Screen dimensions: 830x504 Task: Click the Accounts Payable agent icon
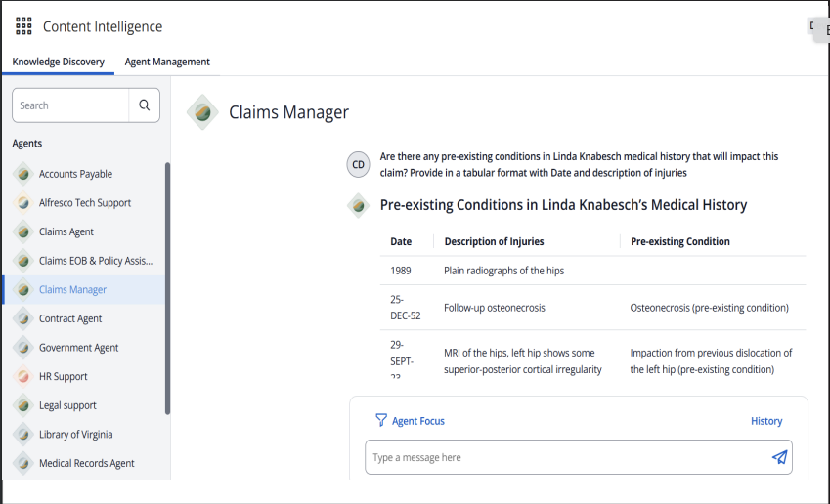[23, 174]
